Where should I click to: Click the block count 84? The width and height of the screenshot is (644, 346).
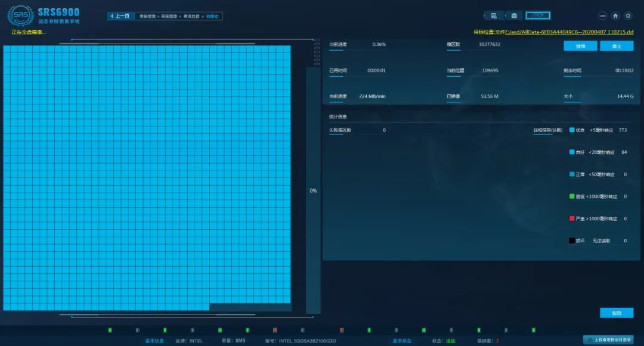coord(624,152)
